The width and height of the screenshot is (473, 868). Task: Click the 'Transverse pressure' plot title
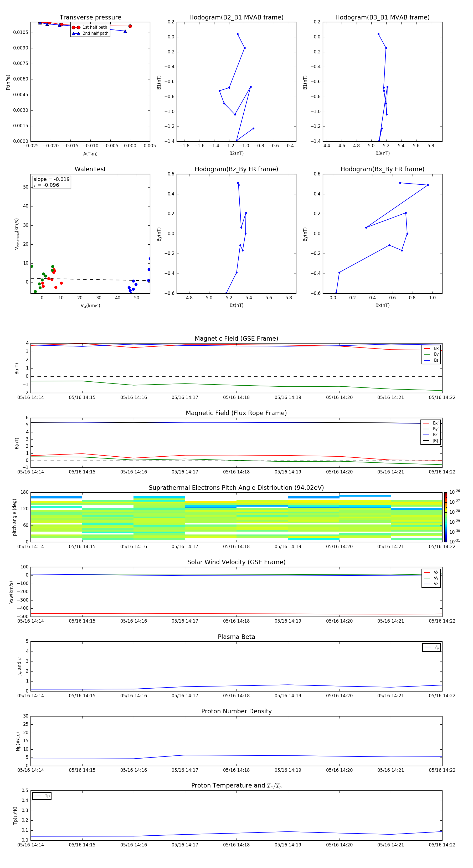[90, 18]
